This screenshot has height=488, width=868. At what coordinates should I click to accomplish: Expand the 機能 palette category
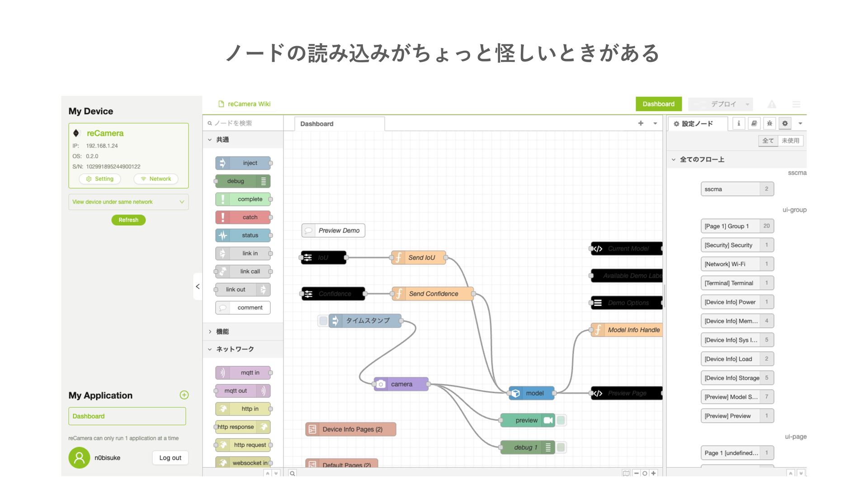pyautogui.click(x=243, y=332)
